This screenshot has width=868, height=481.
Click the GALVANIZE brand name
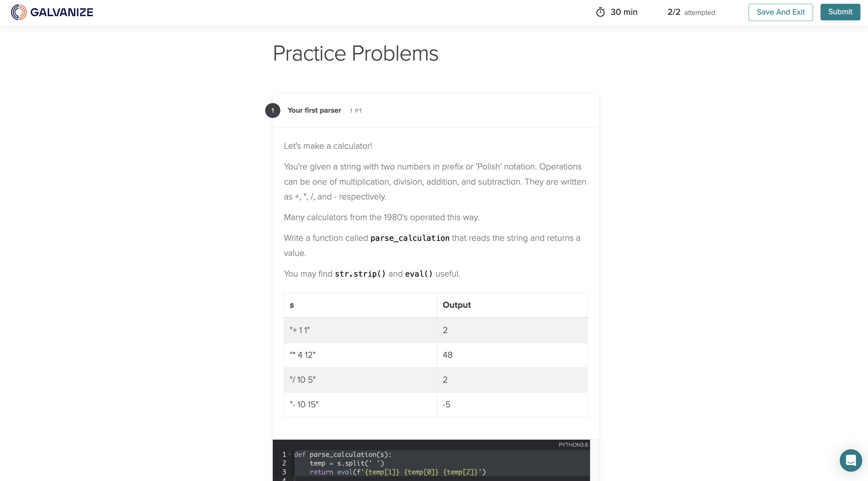pos(62,13)
